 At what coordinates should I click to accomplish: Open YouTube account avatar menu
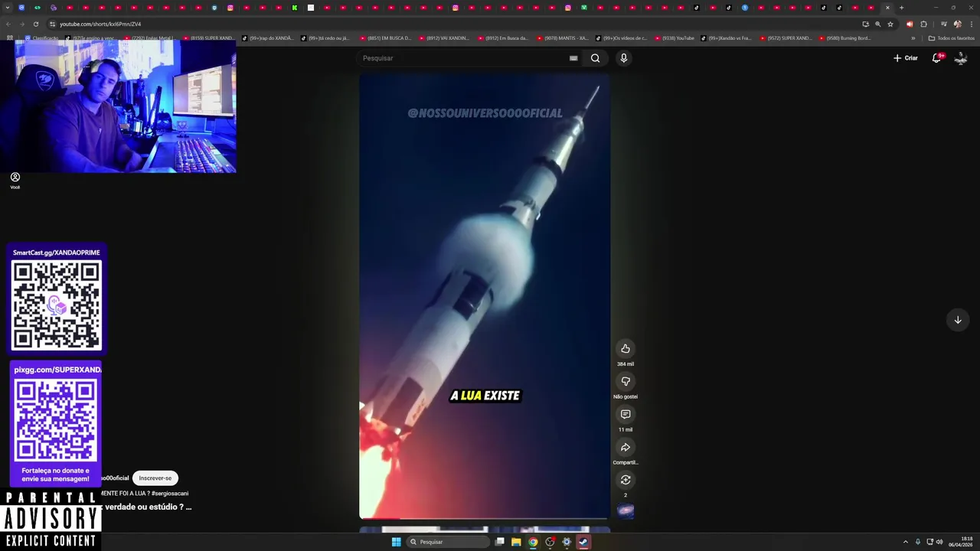[961, 58]
